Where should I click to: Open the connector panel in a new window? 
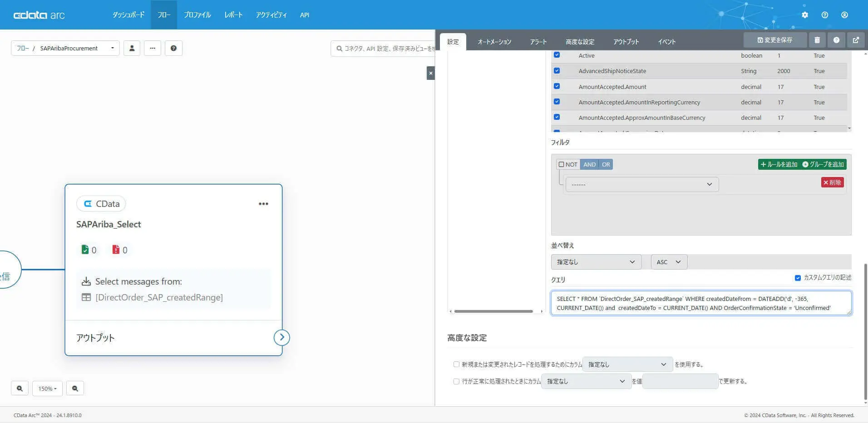tap(856, 40)
